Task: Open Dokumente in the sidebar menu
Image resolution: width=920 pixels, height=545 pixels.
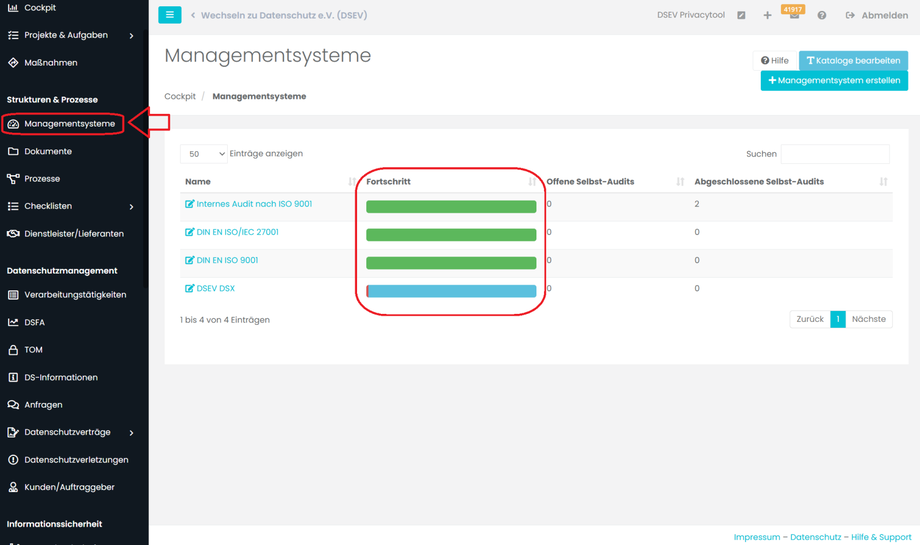Action: 48,151
